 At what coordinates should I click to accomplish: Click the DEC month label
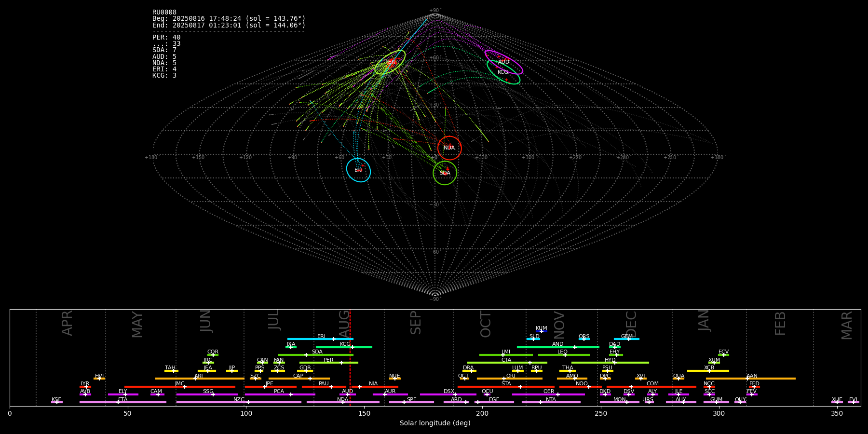631,325
